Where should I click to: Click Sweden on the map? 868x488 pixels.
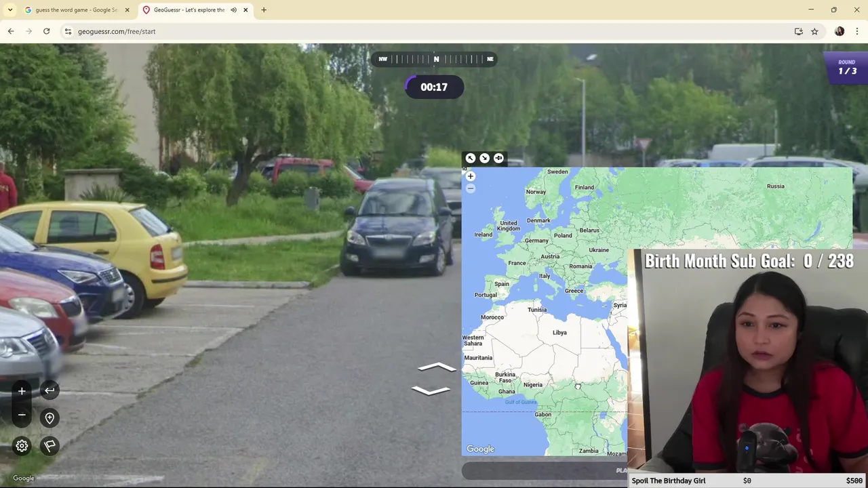coord(557,171)
